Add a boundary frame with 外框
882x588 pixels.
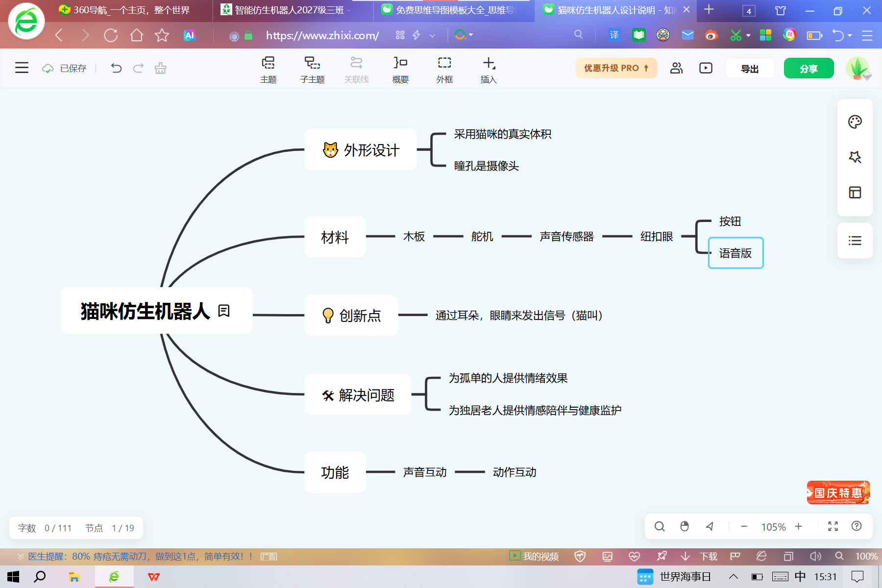point(444,70)
